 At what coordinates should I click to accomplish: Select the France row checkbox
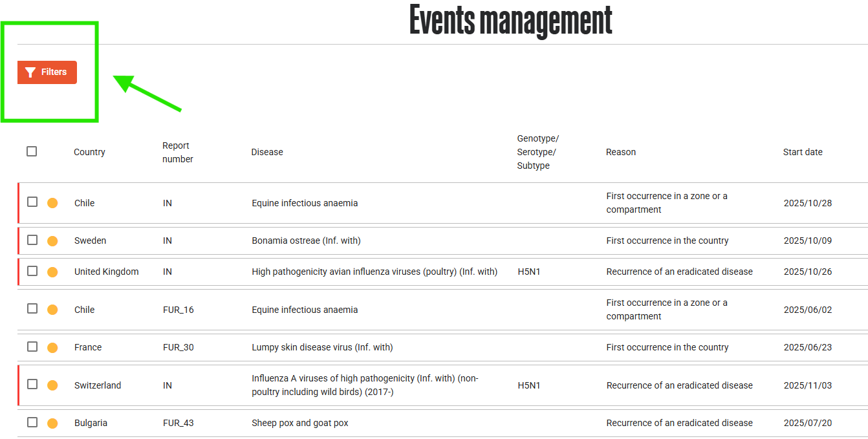[x=32, y=347]
